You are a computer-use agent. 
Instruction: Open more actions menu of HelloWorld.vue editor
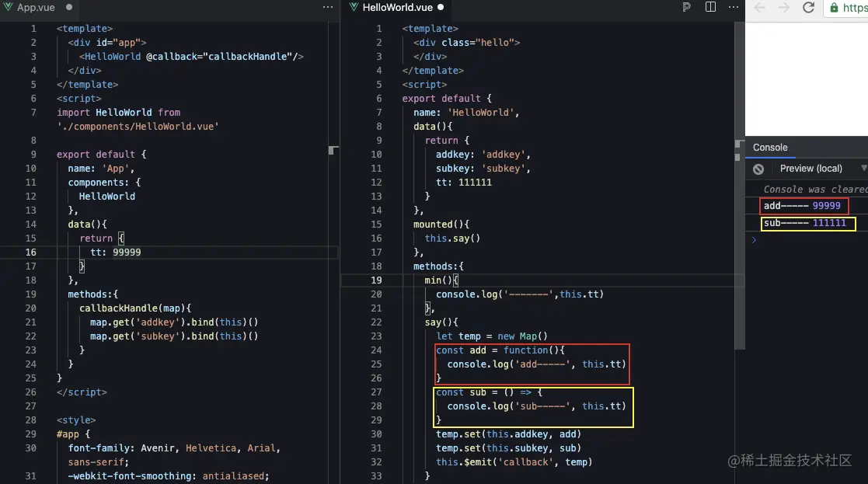[734, 7]
